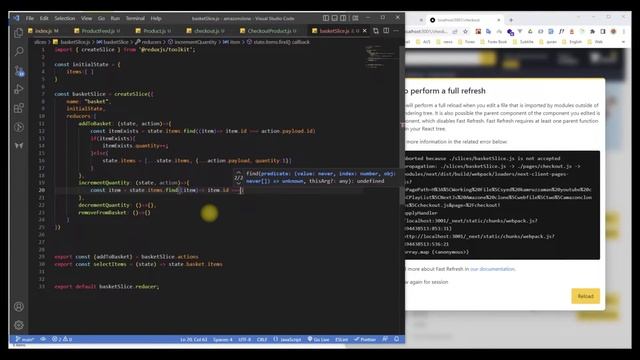
Task: Click feedback icon in status bar
Action: point(385,339)
